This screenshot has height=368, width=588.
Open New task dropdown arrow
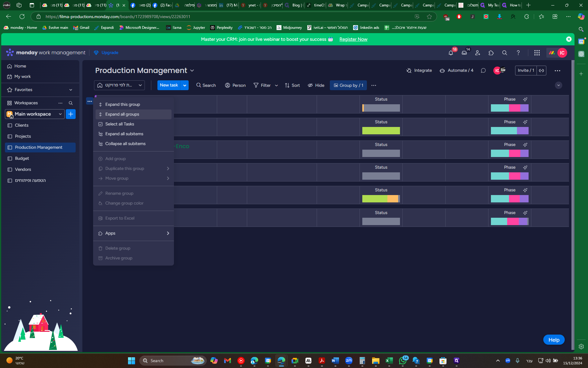(185, 85)
